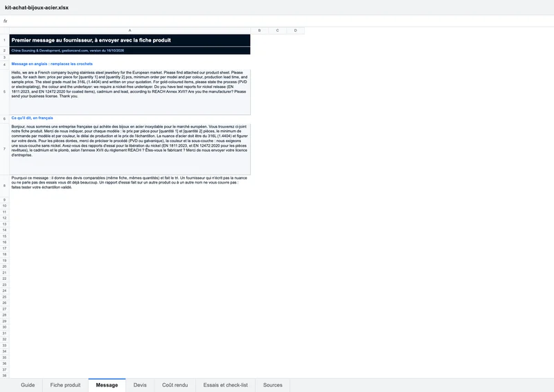Select row 38 header
The width and height of the screenshot is (554, 392).
(x=5, y=376)
